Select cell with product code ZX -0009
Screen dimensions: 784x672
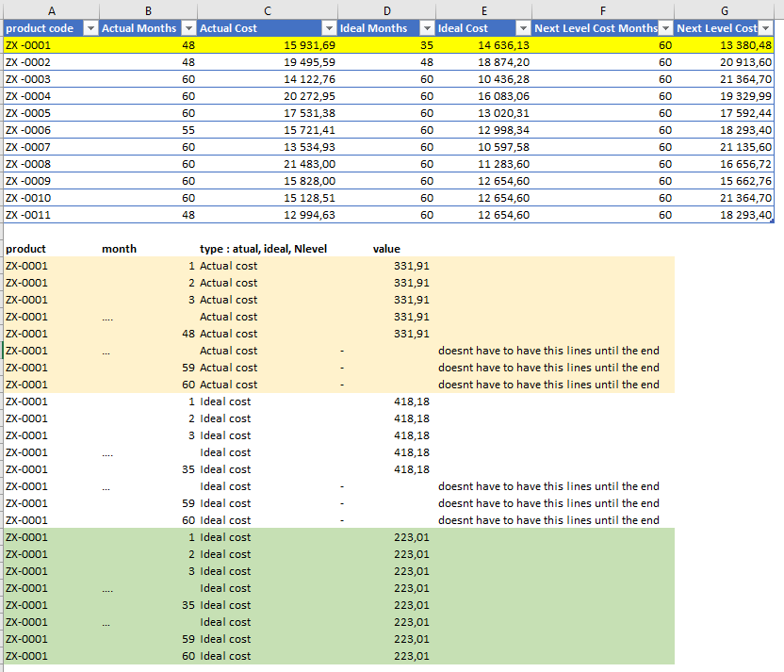[52, 182]
